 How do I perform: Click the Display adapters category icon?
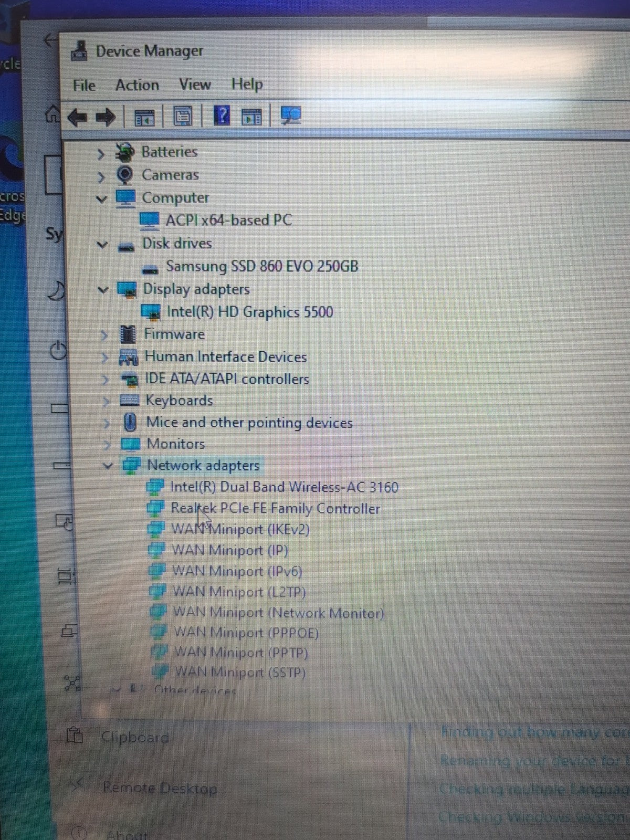click(127, 289)
